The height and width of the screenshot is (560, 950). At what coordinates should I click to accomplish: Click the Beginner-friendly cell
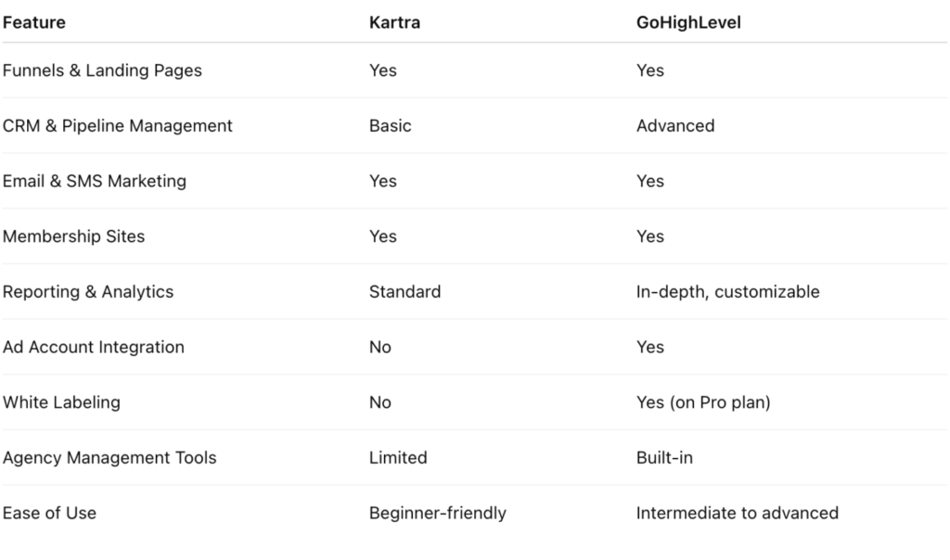[438, 513]
